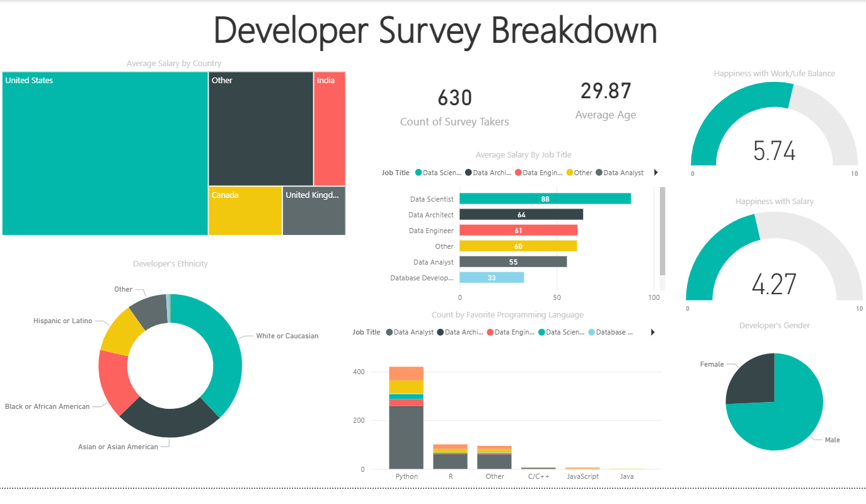Expand the language chart legend with its arrow

[653, 332]
